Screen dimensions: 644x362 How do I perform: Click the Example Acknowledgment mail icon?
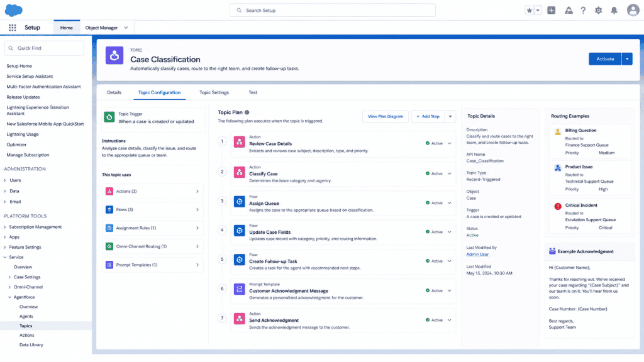pyautogui.click(x=552, y=251)
